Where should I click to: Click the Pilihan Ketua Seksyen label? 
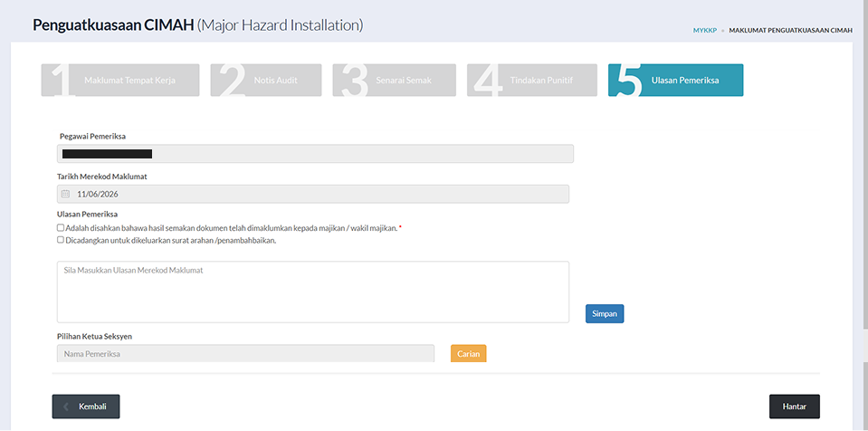(x=94, y=336)
